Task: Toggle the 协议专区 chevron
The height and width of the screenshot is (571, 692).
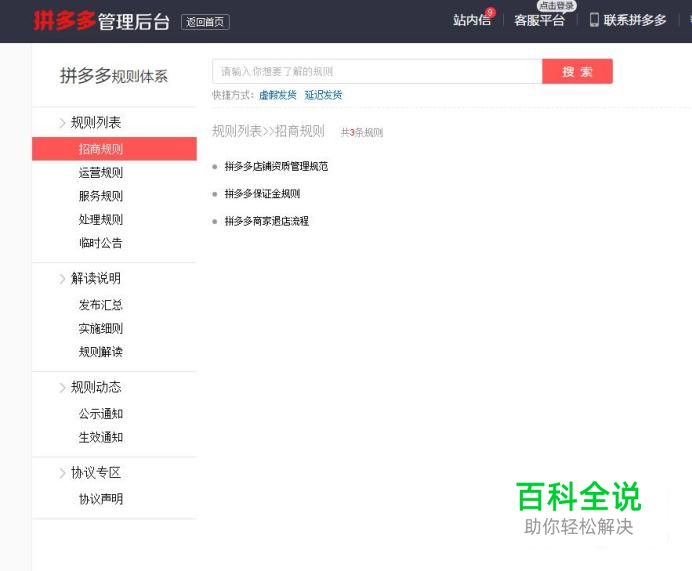Action: pyautogui.click(x=62, y=473)
